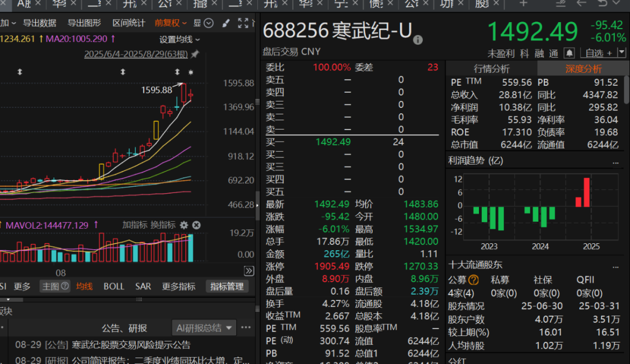The width and height of the screenshot is (630, 364).
Task: Expand the 设置均线 dropdown
Action: coord(180,40)
